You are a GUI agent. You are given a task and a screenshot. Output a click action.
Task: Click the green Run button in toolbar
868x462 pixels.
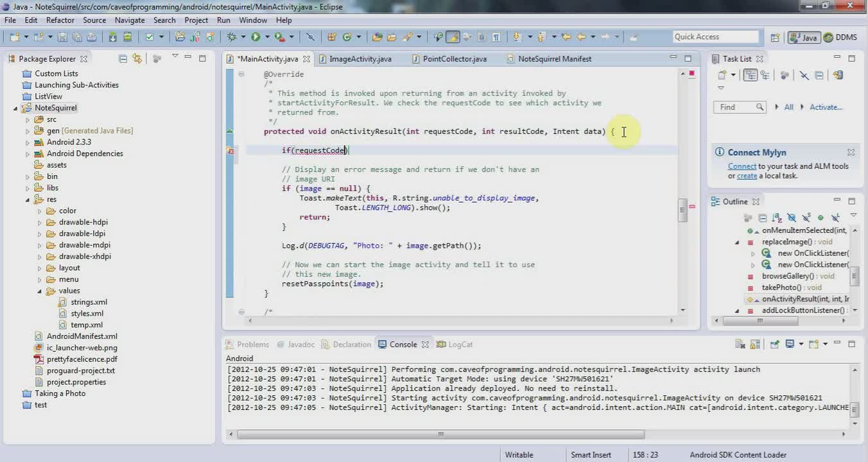[256, 37]
